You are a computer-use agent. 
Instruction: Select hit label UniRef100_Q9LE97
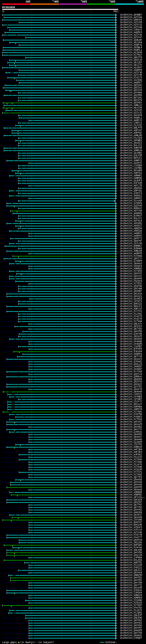point(131,615)
